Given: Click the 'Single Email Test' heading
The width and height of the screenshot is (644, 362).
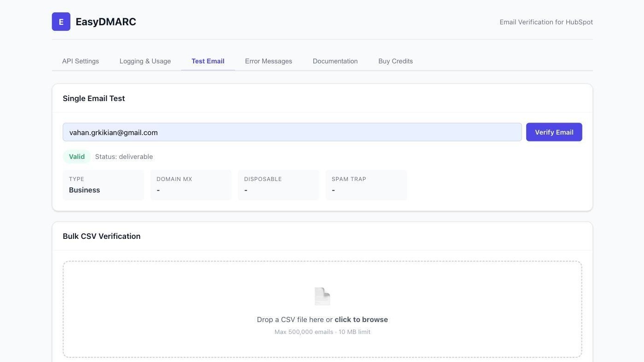Looking at the screenshot, I should (x=94, y=98).
